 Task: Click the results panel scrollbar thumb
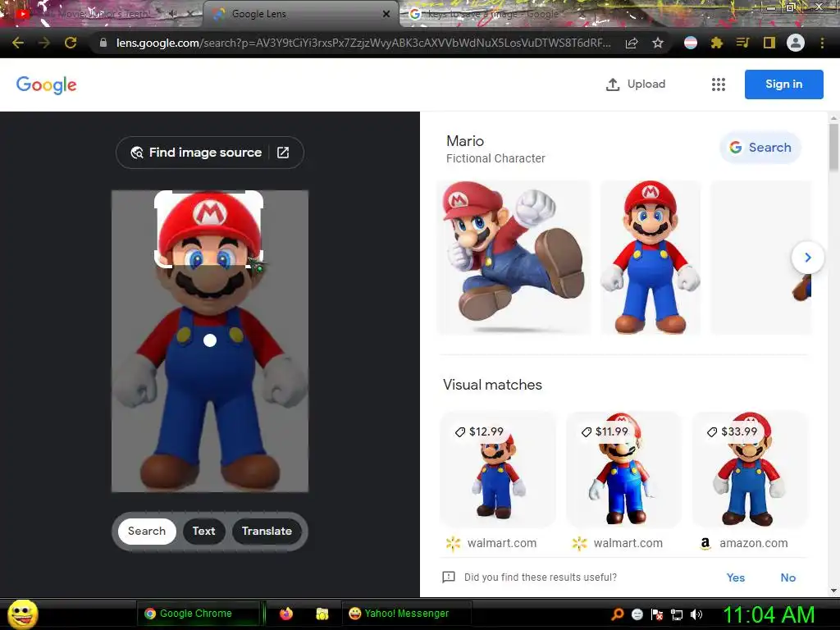(x=833, y=148)
